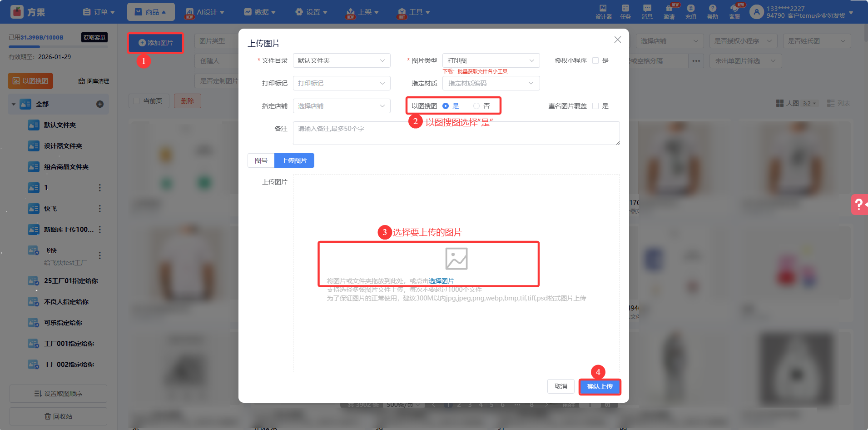Click the 选择图片 link
Viewport: 868px width, 430px height.
[441, 281]
